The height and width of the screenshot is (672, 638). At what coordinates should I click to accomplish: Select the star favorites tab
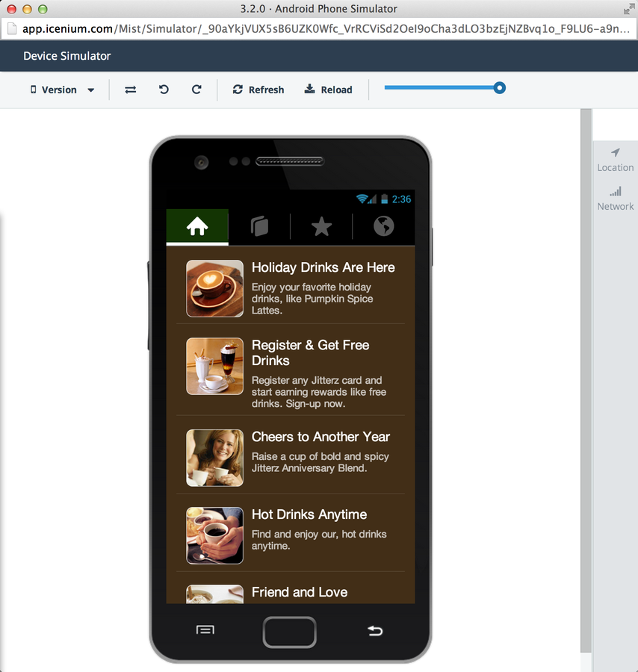click(321, 227)
